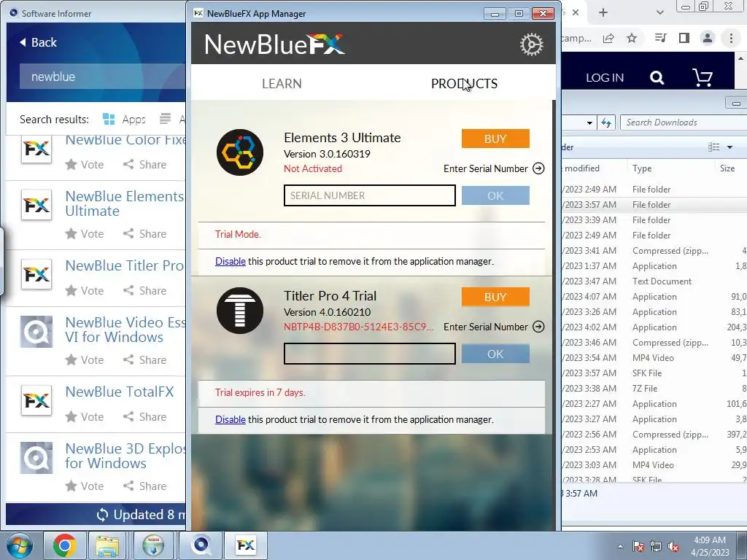Screen dimensions: 747x560
Task: Click OK next to Elements serial number field
Action: click(x=495, y=195)
